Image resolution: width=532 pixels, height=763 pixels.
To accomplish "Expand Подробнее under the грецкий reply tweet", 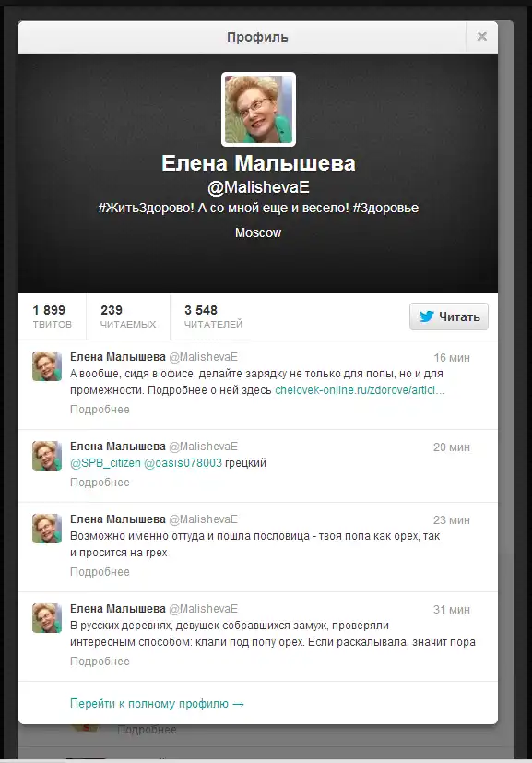I will [100, 483].
